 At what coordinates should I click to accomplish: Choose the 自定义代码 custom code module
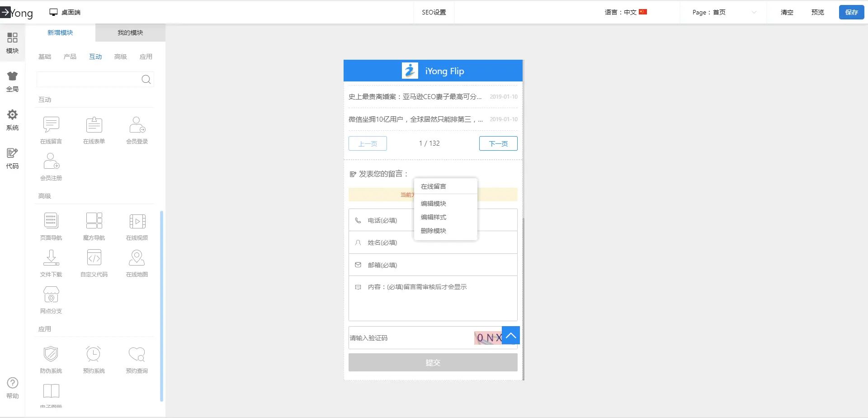tap(94, 258)
